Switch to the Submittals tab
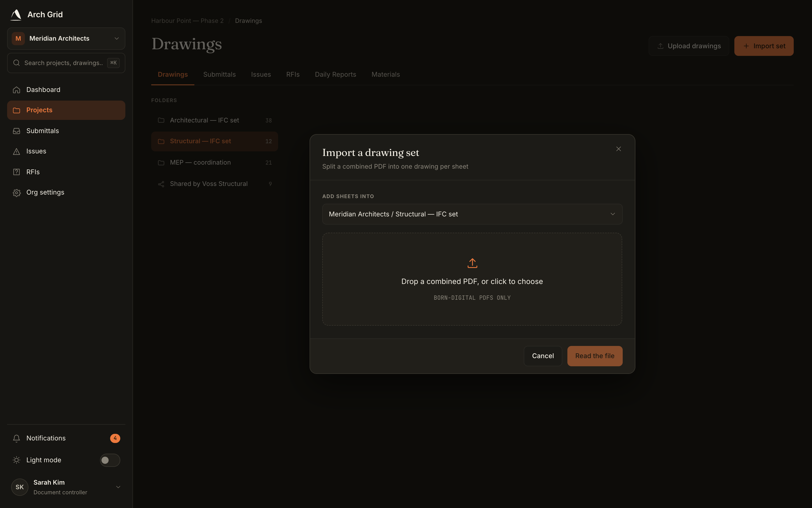 click(x=219, y=75)
